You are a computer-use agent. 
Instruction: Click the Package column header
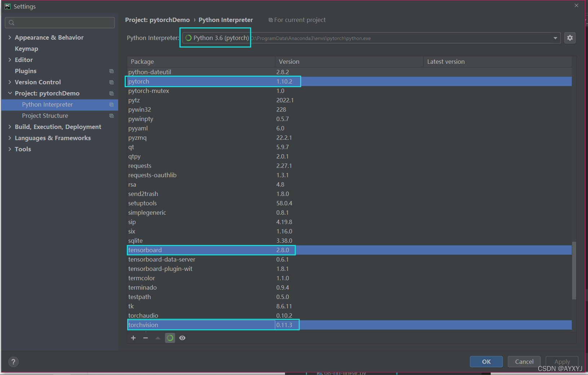201,62
